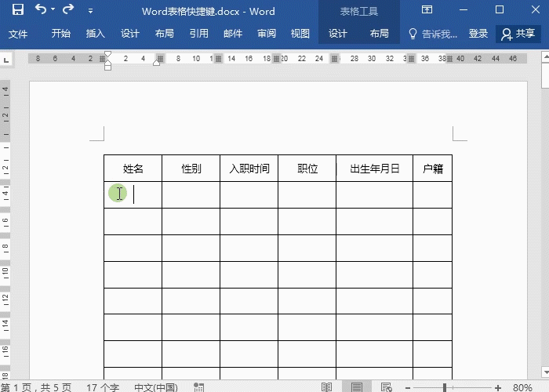
Task: Open the Undo history dropdown arrow
Action: pyautogui.click(x=53, y=9)
